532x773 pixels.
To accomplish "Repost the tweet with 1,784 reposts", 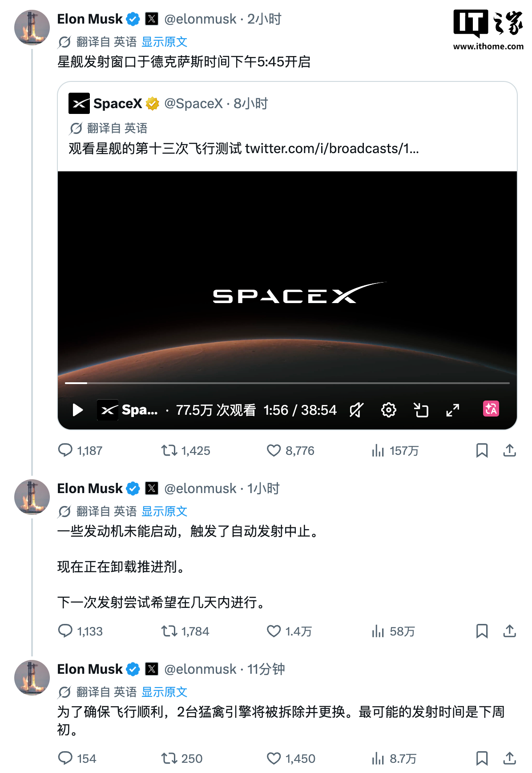I will pos(185,631).
